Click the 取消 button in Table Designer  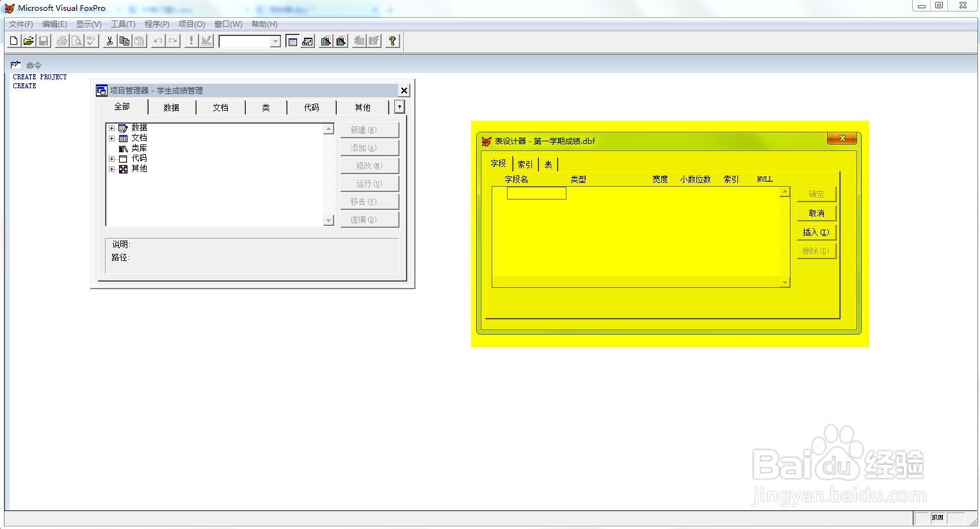(817, 213)
